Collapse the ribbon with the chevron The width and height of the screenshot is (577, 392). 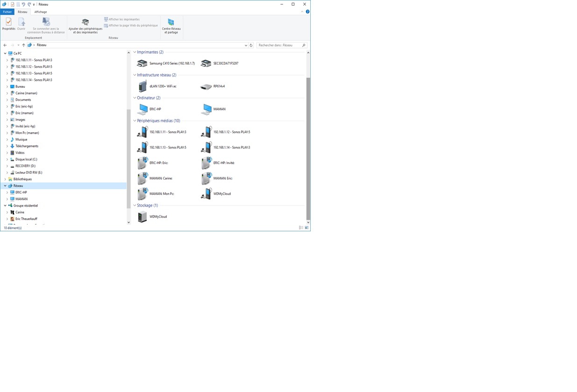click(302, 12)
